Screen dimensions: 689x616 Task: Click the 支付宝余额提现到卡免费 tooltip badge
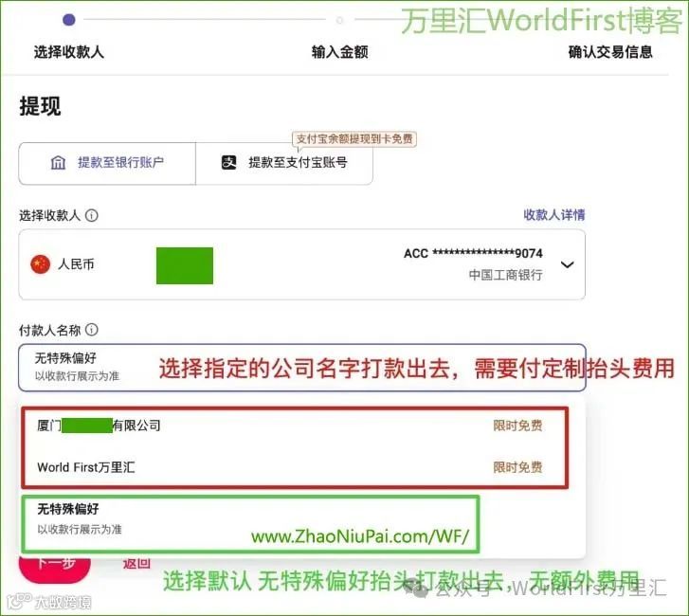click(x=354, y=139)
